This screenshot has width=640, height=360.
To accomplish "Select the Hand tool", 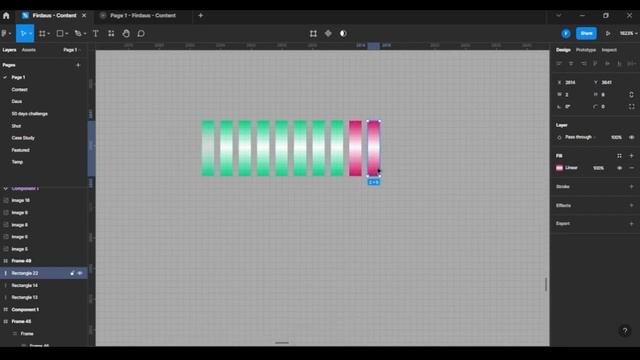I will click(126, 33).
